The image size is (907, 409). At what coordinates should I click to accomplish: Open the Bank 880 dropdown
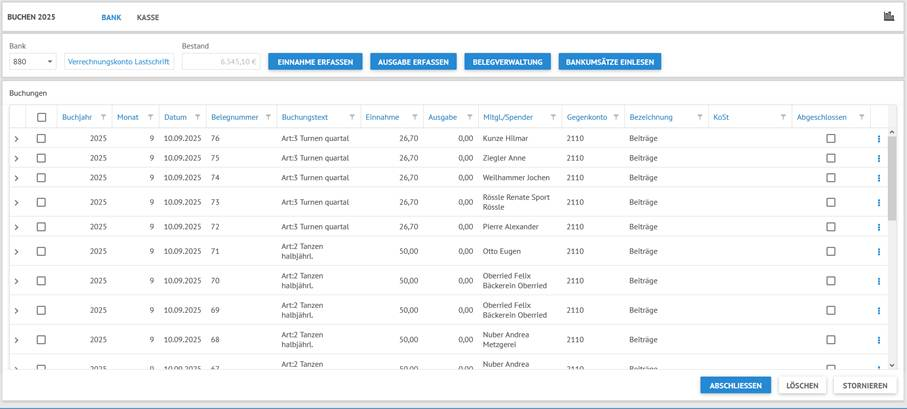pos(33,62)
